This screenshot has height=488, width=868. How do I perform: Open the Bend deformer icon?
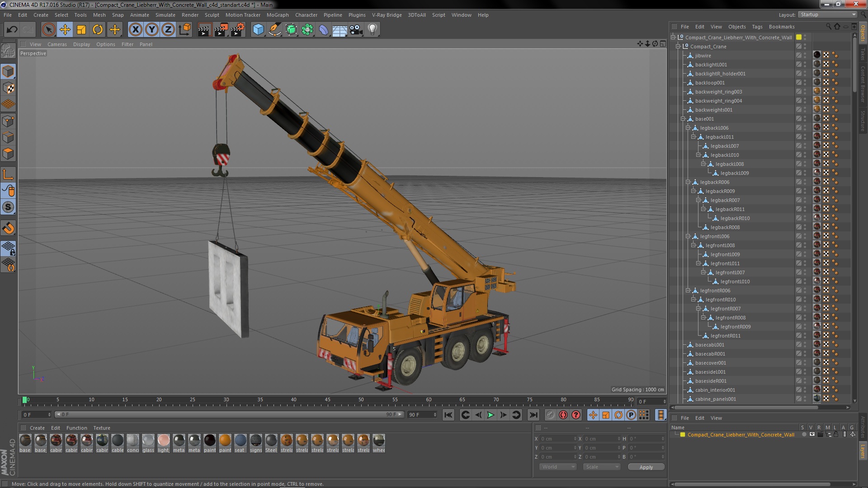coord(324,30)
